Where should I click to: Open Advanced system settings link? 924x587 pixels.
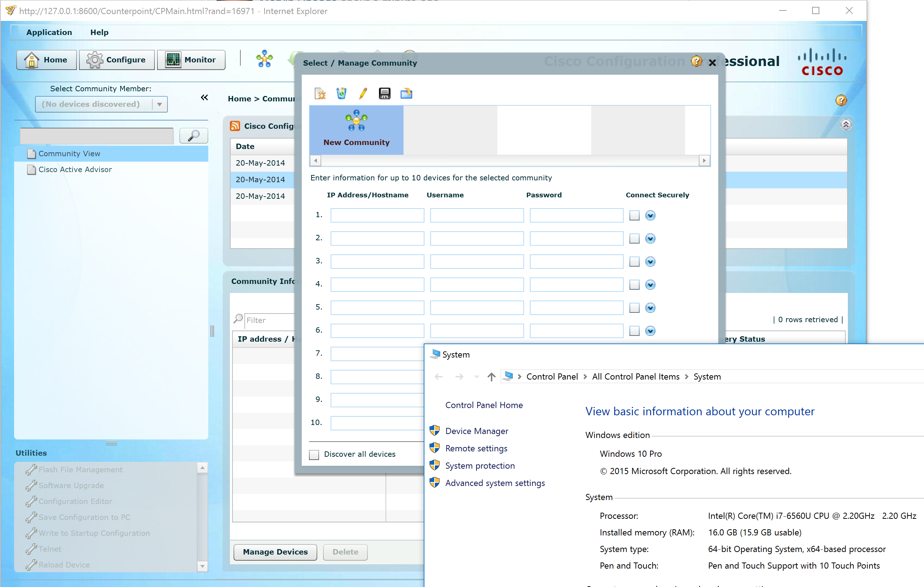pyautogui.click(x=495, y=483)
